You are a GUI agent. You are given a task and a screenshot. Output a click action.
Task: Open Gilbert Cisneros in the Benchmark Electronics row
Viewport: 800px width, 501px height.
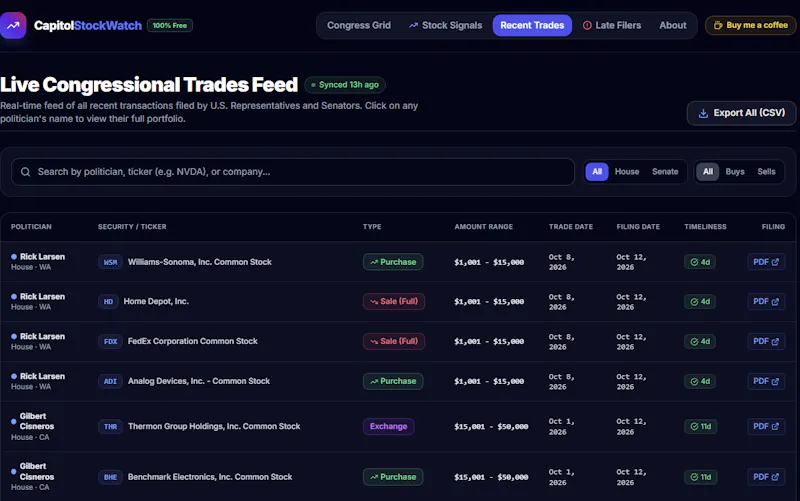(x=37, y=471)
